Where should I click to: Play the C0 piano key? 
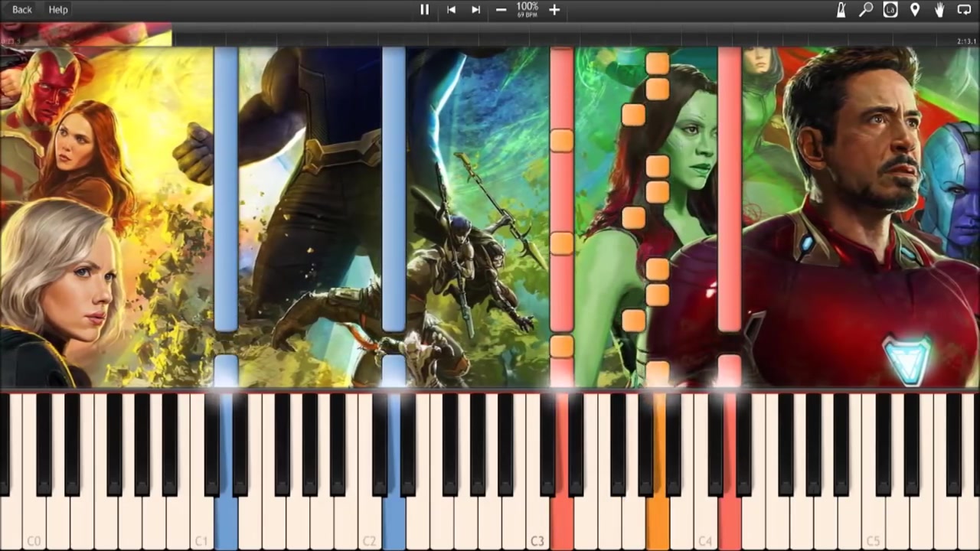pos(34,473)
